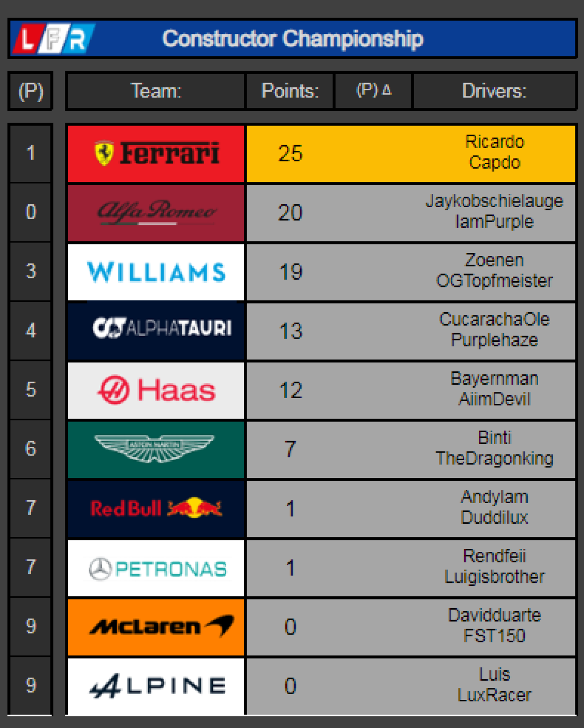Select driver names Zoenen and OGTopfmeister
The width and height of the screenshot is (584, 728).
494,271
